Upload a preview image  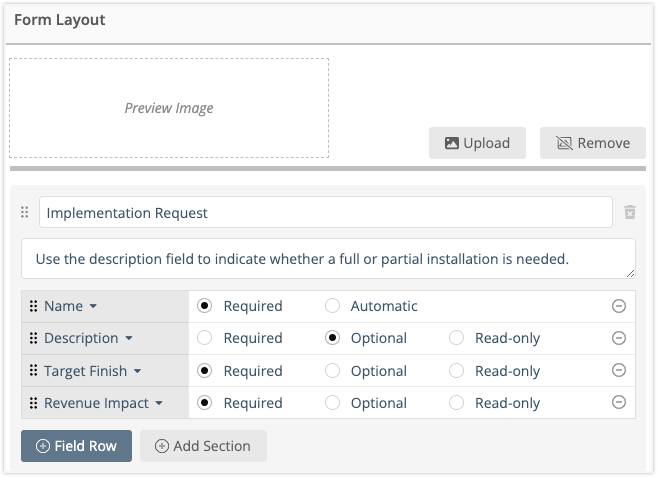click(x=477, y=143)
